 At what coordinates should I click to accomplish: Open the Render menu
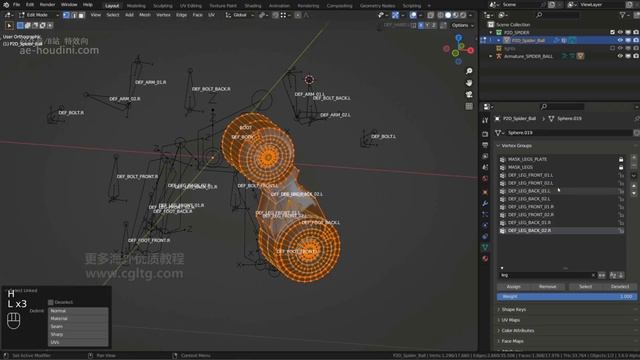coord(47,5)
